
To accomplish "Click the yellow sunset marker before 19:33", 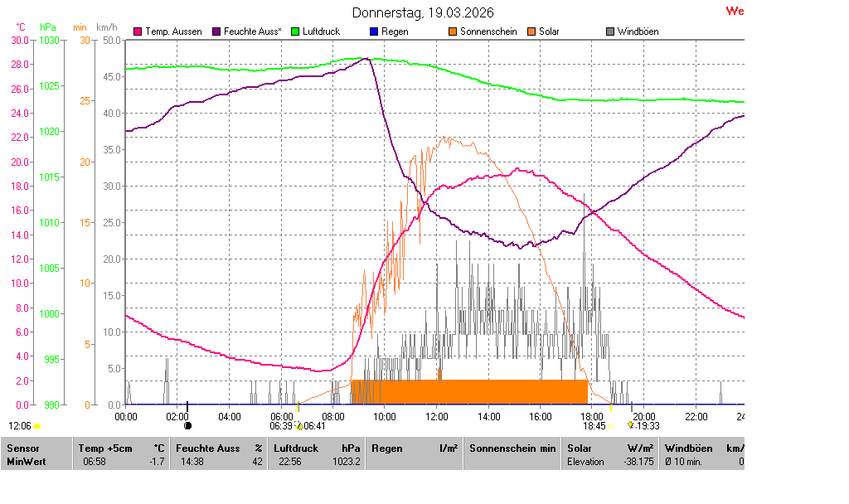I will coord(630,425).
